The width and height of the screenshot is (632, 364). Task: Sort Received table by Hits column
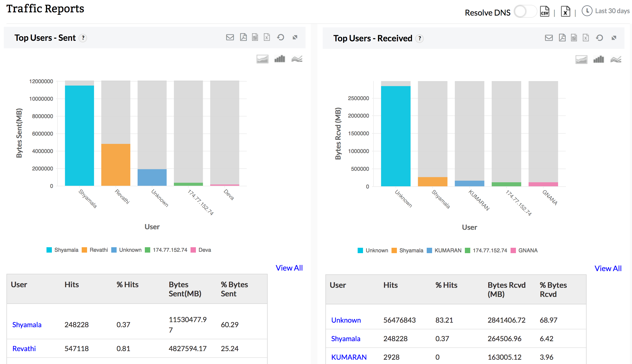tap(390, 285)
